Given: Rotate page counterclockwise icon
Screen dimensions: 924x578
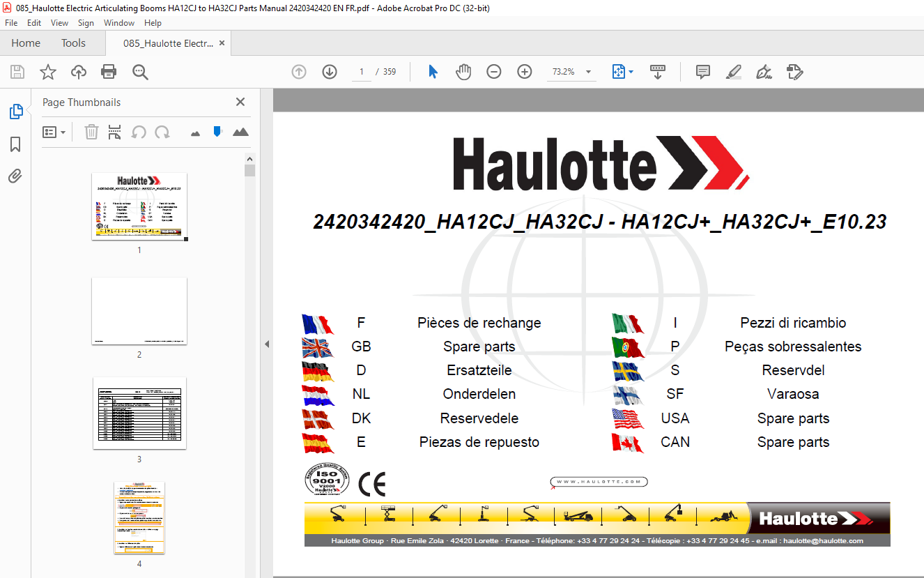Looking at the screenshot, I should (139, 132).
